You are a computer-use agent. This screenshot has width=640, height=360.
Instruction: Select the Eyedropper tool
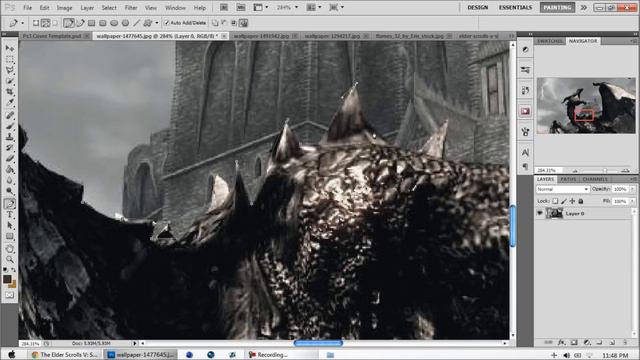10,102
